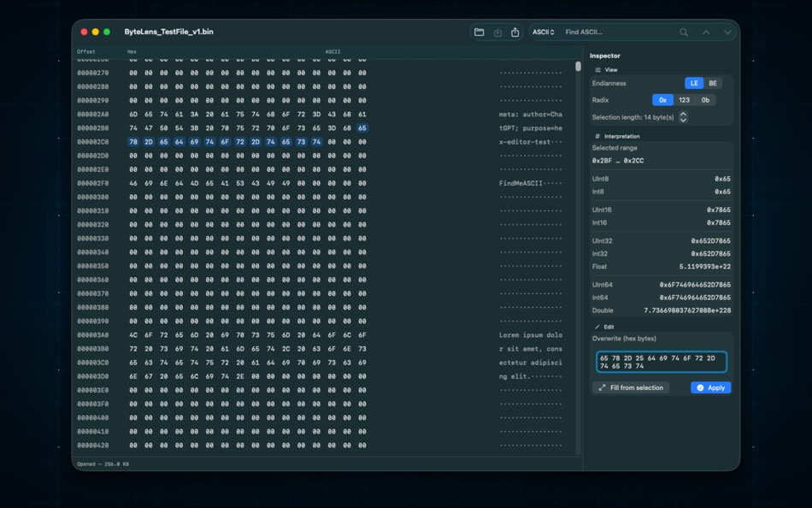Click the Edit pencil icon

click(598, 326)
